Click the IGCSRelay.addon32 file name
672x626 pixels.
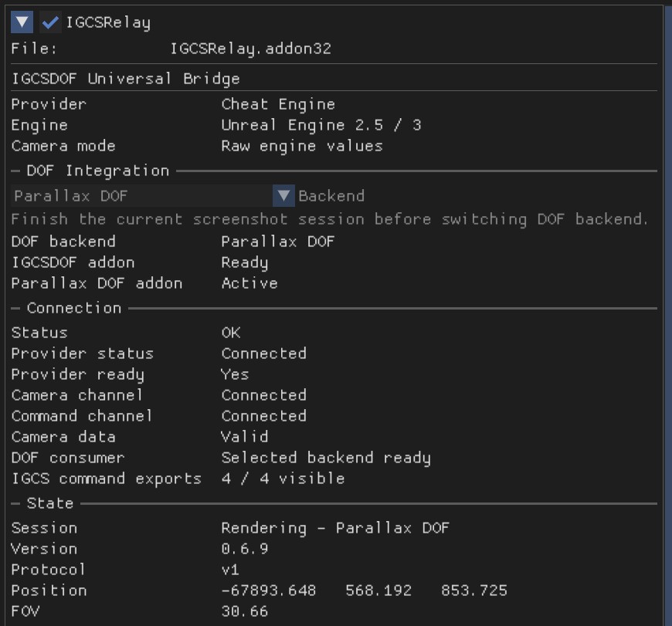pyautogui.click(x=251, y=49)
